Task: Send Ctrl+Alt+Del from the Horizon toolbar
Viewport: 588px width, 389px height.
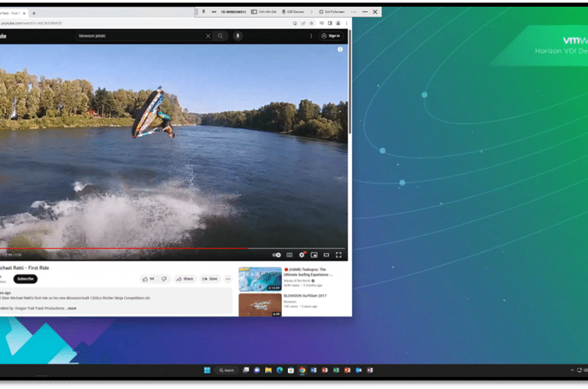Action: pyautogui.click(x=264, y=11)
